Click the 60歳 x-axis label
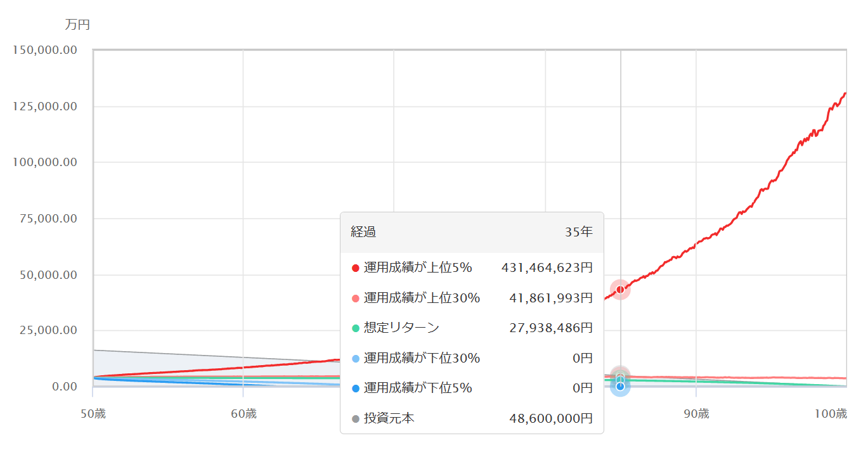The image size is (868, 457). click(x=243, y=414)
